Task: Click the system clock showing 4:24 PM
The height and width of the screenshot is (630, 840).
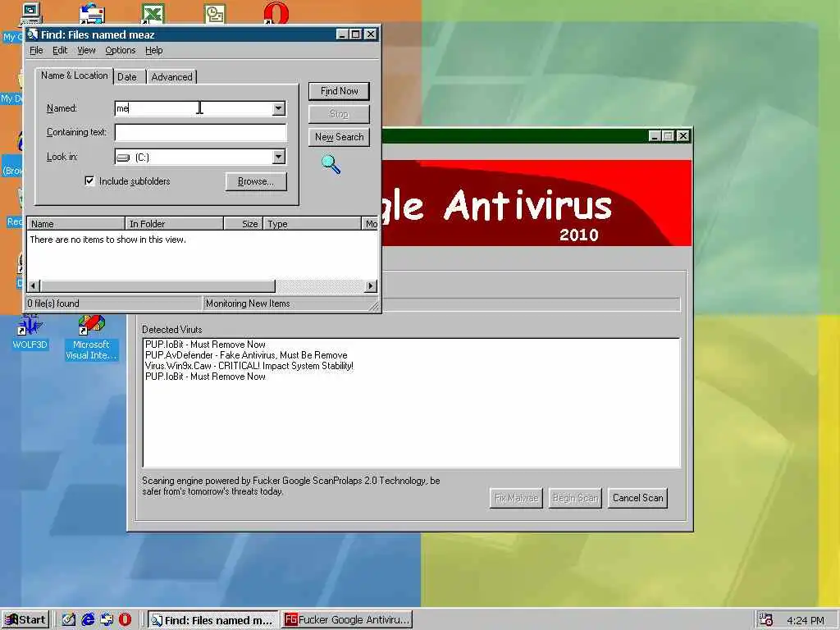Action: [x=806, y=620]
